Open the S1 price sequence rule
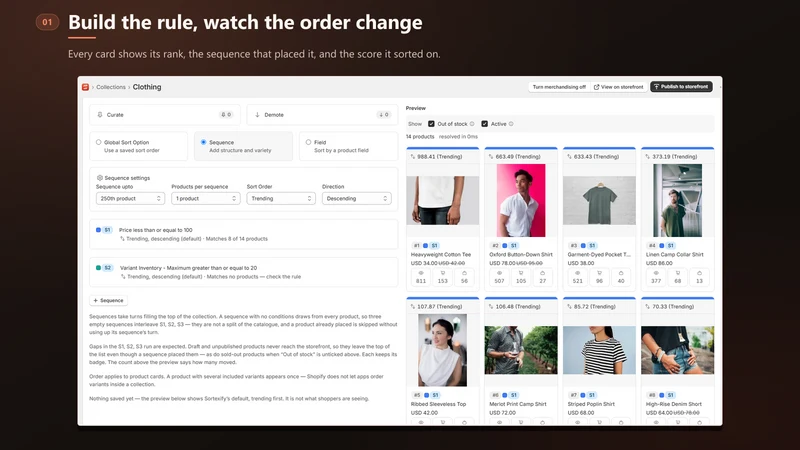The image size is (800, 450). click(243, 234)
